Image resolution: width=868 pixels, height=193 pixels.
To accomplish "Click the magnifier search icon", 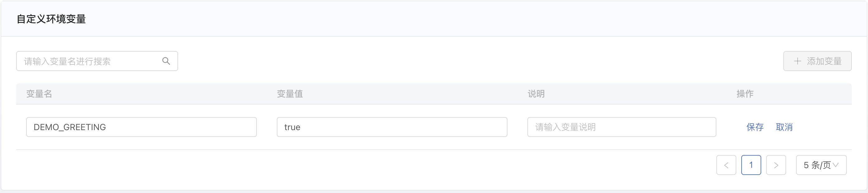I will (x=166, y=61).
